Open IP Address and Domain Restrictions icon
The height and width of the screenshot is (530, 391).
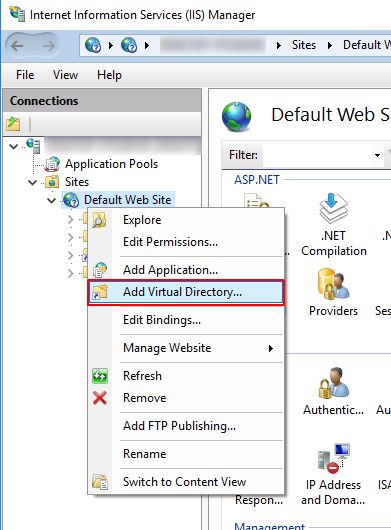pos(334,459)
